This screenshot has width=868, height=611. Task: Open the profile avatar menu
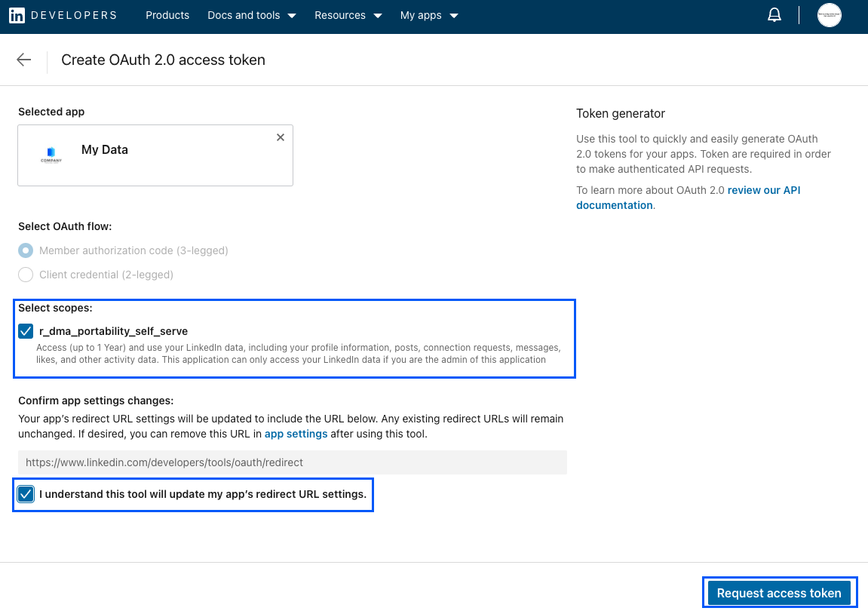(829, 16)
